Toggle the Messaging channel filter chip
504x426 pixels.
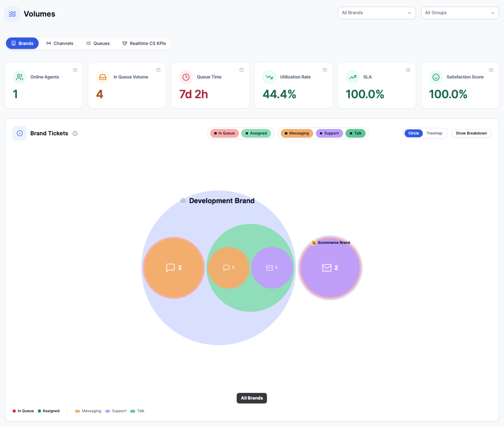(297, 133)
